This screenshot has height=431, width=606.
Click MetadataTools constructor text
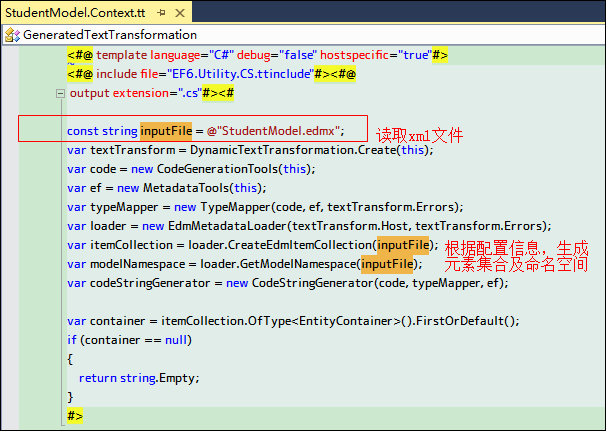point(186,188)
